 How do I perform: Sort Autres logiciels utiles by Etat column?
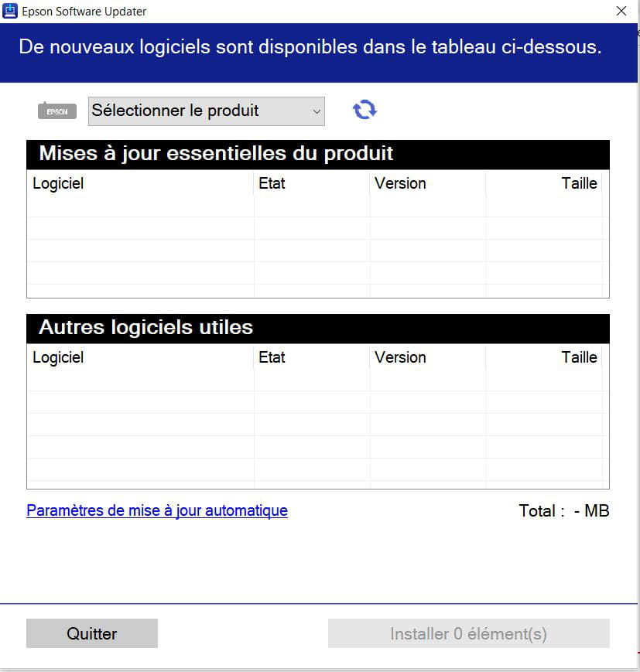311,357
